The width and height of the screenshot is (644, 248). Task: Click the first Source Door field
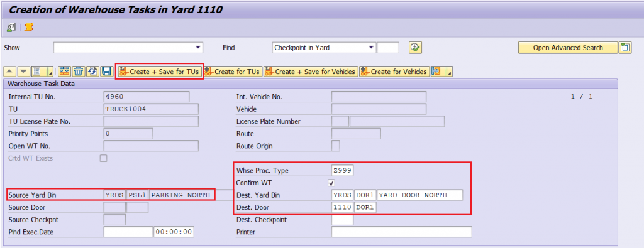114,207
